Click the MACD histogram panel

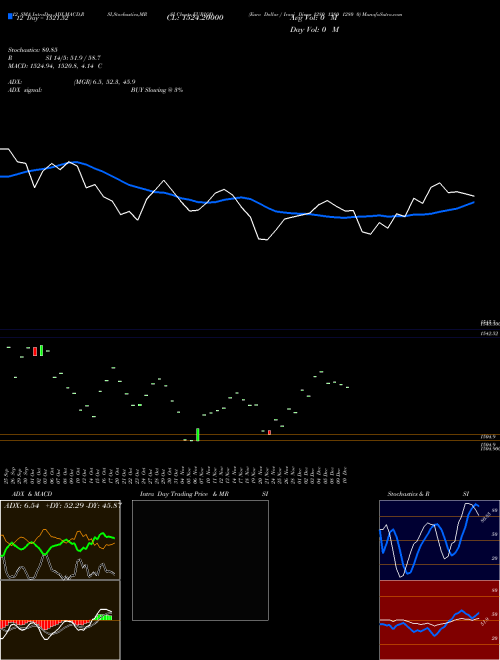coord(60,620)
